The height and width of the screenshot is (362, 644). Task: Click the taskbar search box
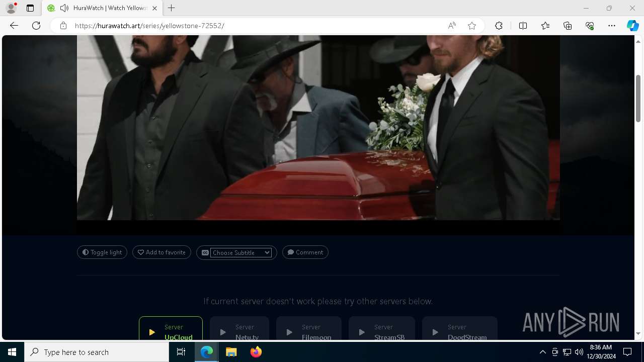click(x=97, y=352)
